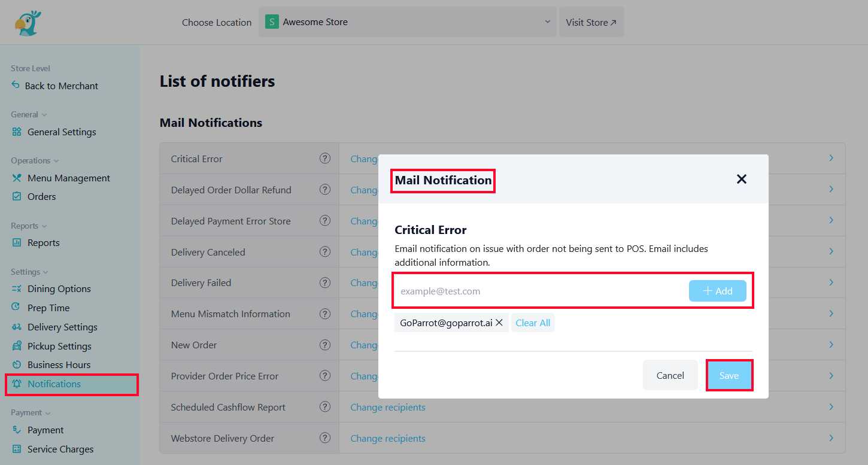
Task: Click help icon for Scheduled Cashflow Report
Action: (325, 406)
